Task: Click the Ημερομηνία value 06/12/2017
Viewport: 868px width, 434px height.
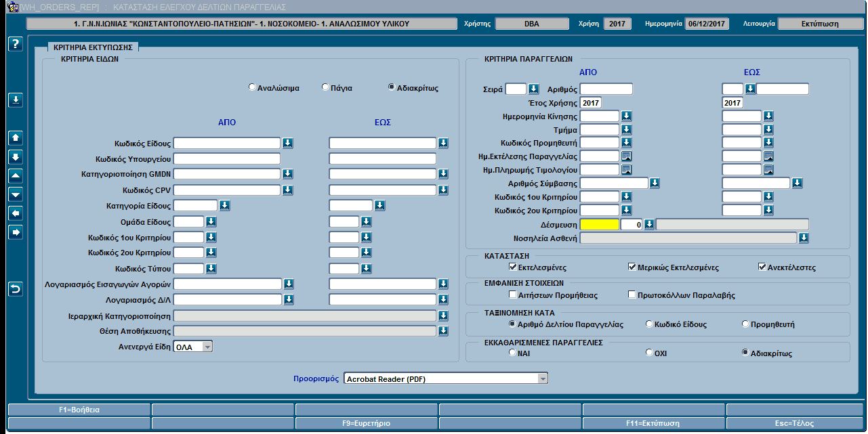Action: tap(707, 24)
